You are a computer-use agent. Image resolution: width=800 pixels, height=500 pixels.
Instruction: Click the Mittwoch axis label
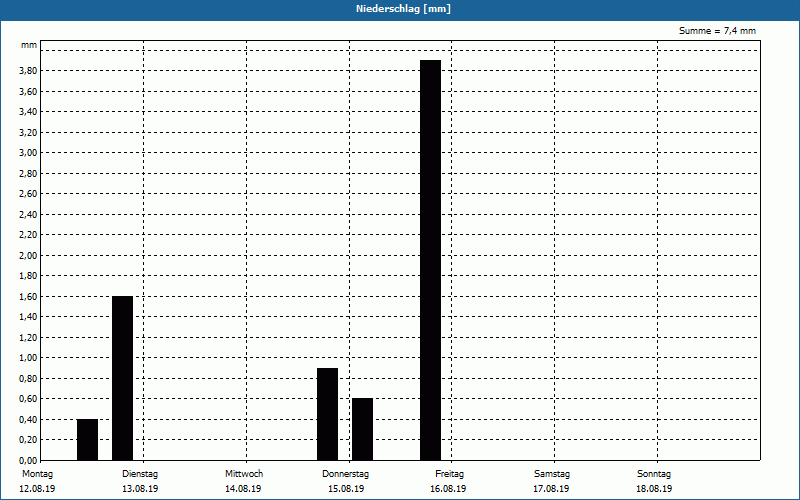(x=244, y=474)
